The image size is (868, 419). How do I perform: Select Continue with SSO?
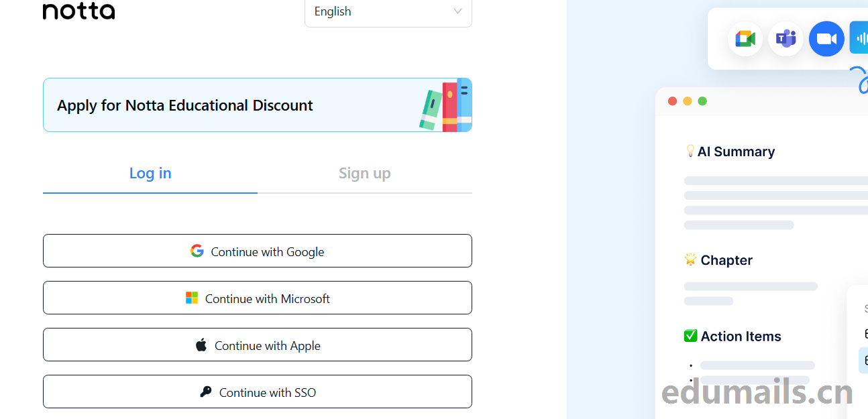coord(258,392)
